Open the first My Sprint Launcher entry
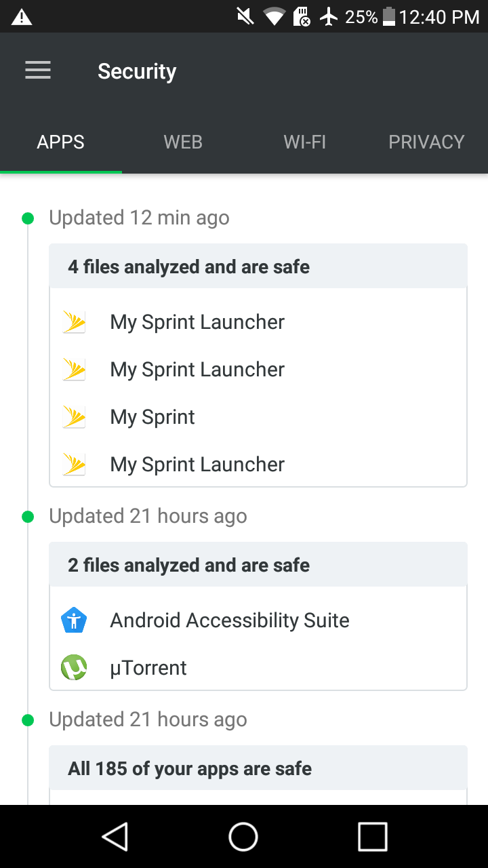The height and width of the screenshot is (868, 488). click(258, 322)
